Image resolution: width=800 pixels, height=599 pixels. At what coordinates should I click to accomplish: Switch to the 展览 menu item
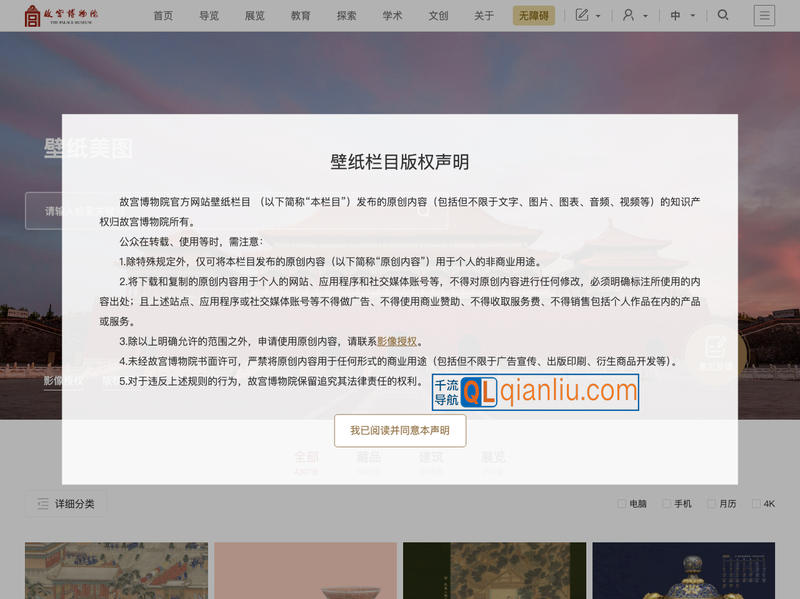254,15
